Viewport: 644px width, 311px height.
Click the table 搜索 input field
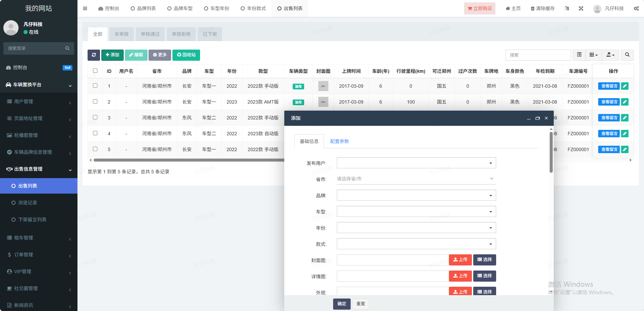(538, 55)
